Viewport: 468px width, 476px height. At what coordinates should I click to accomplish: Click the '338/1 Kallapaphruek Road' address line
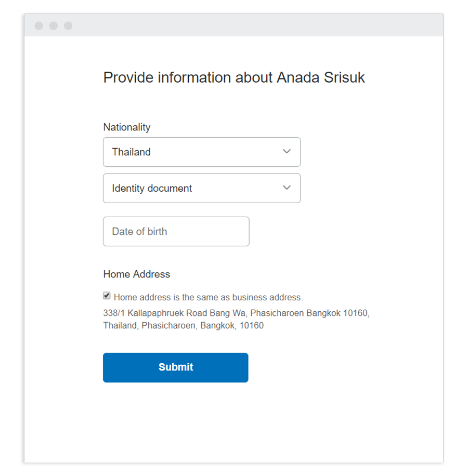236,313
